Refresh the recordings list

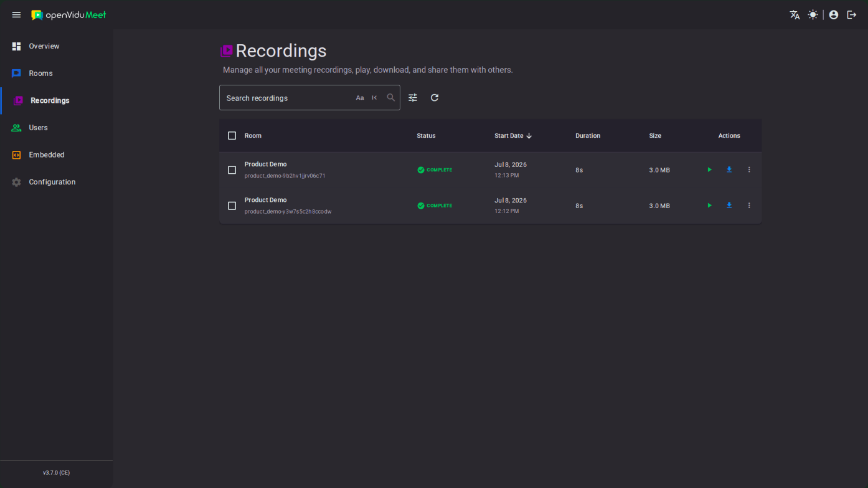tap(435, 98)
